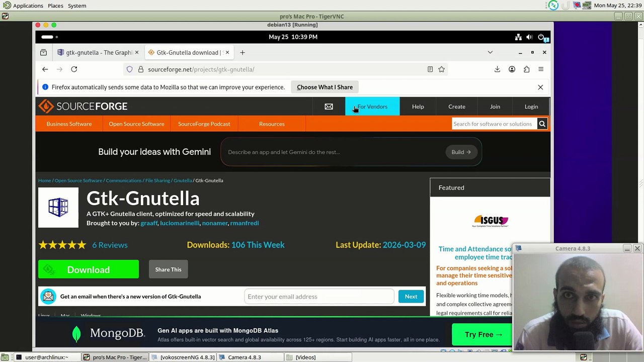The image size is (644, 362).
Task: Click the Share This button
Action: pos(168,269)
